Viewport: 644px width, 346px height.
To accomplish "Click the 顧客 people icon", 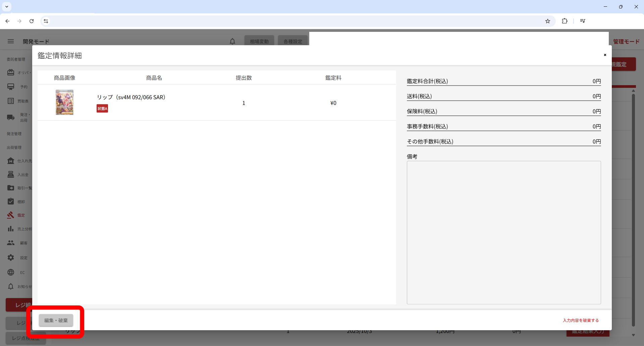I will click(11, 243).
